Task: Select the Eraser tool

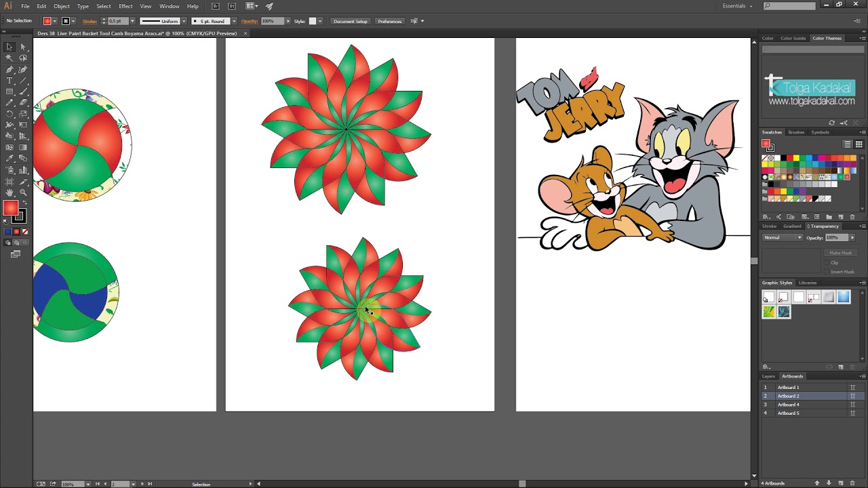Action: pyautogui.click(x=22, y=102)
